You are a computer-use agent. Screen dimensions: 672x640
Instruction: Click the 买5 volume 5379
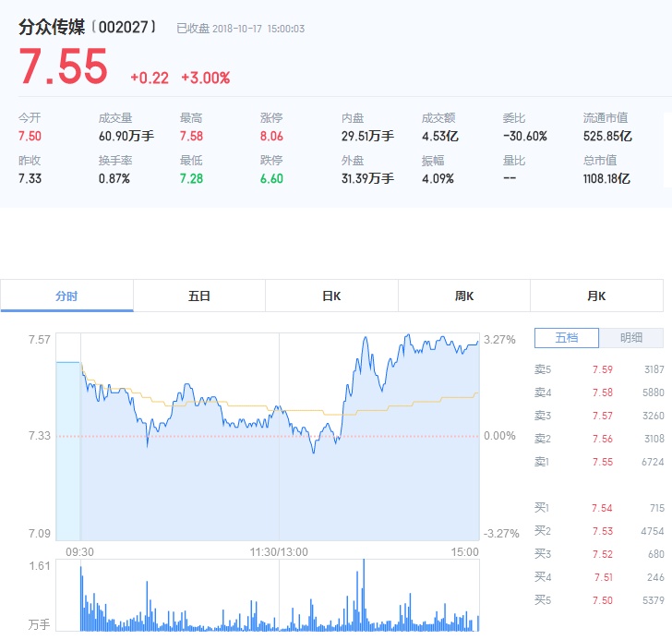pyautogui.click(x=654, y=600)
